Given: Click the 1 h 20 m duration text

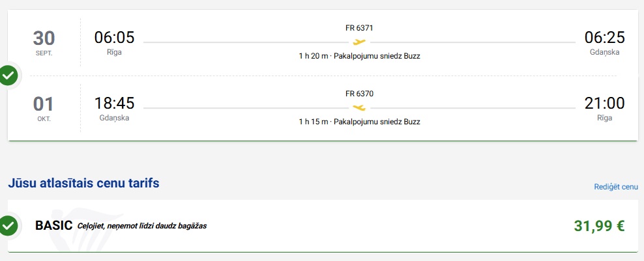Looking at the screenshot, I should pos(314,56).
